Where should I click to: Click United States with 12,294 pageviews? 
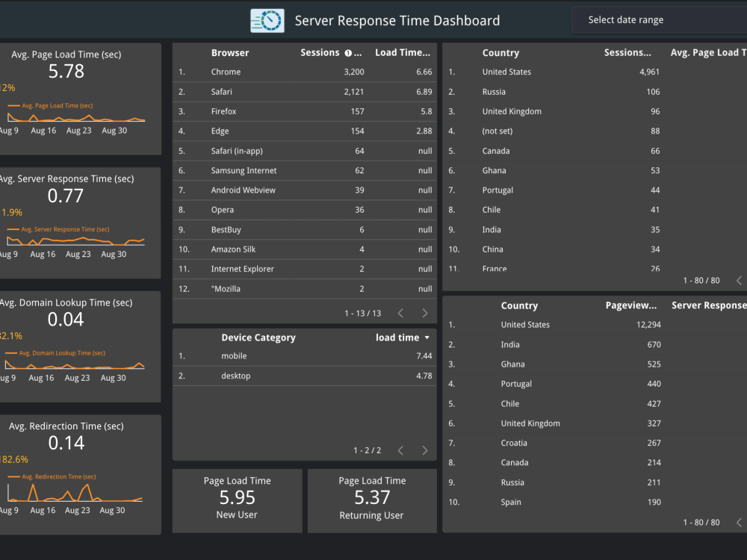595,325
